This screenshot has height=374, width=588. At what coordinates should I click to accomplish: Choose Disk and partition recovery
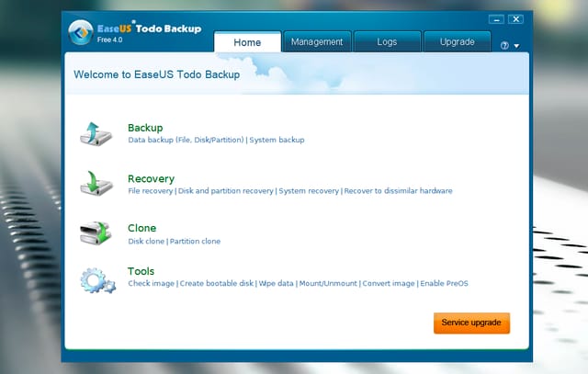pos(226,191)
